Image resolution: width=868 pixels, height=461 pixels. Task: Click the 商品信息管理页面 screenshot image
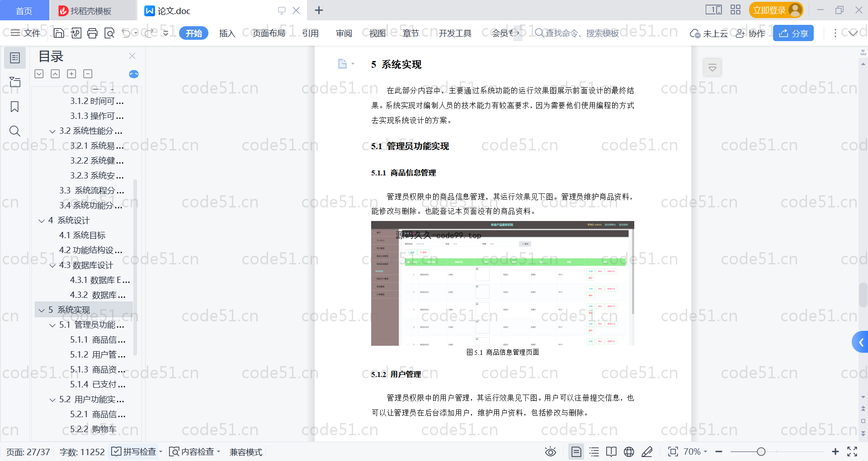pos(502,283)
